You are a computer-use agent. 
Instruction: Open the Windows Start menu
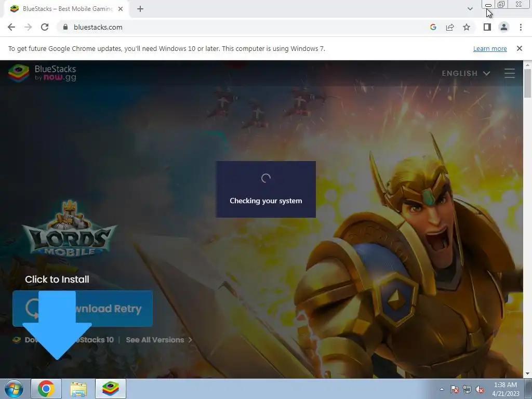click(x=14, y=389)
